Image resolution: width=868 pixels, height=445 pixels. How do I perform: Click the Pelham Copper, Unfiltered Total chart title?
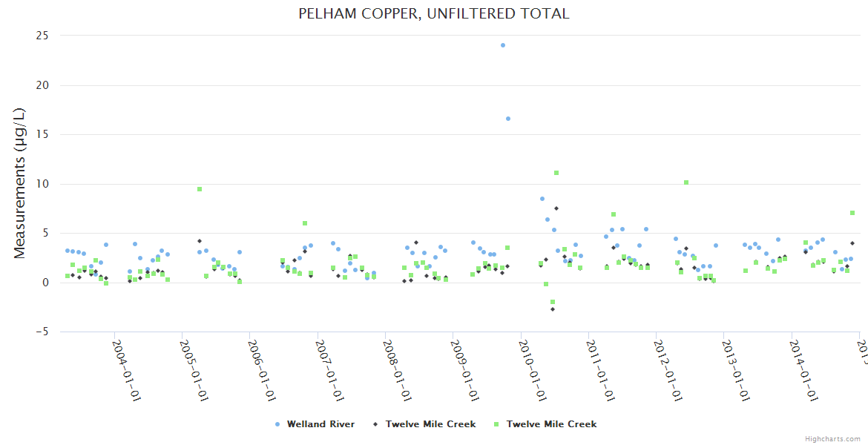[434, 14]
